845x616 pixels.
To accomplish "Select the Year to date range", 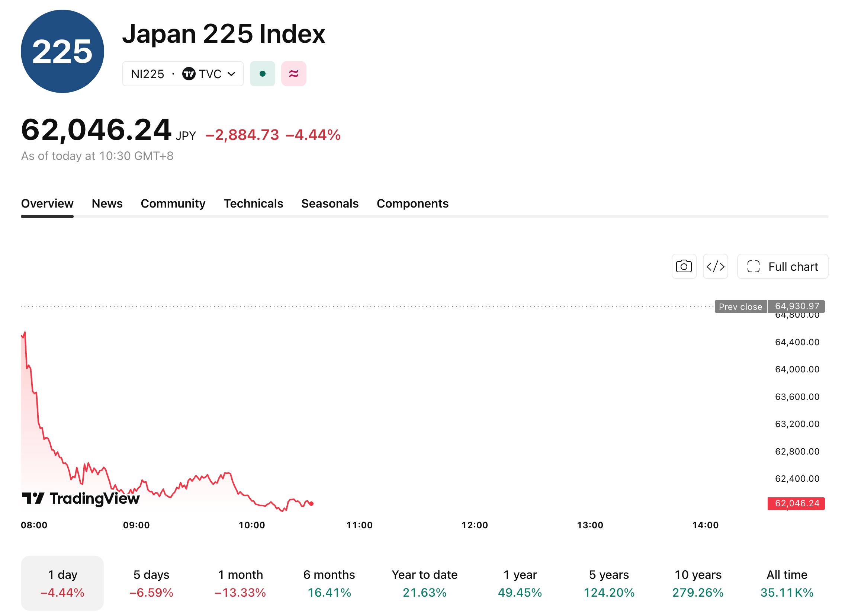I will click(x=425, y=583).
